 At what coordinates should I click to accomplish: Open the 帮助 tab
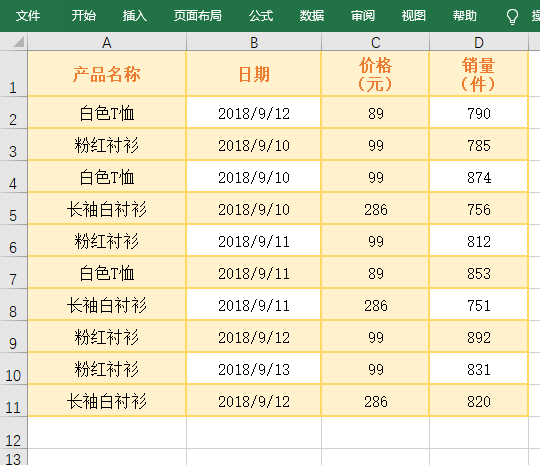pyautogui.click(x=465, y=16)
